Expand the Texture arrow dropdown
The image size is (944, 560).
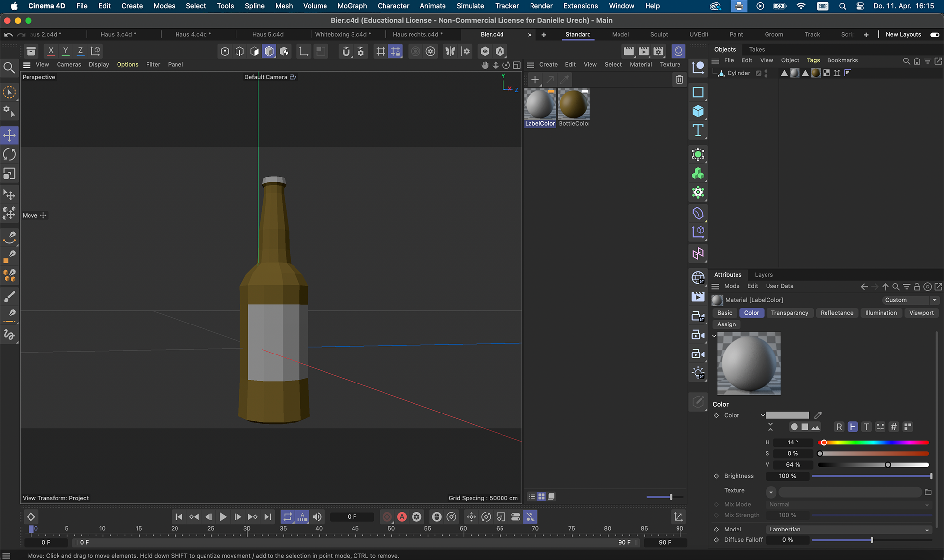click(771, 492)
